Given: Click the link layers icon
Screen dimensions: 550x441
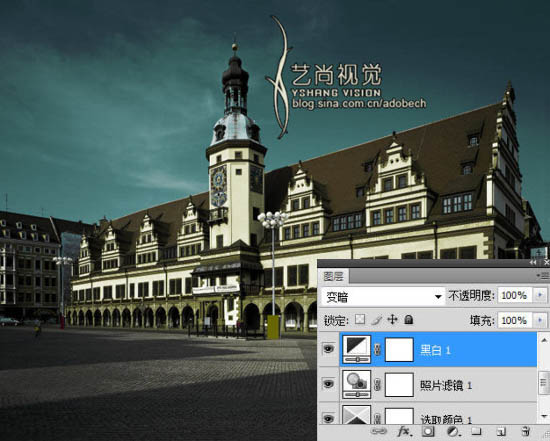Looking at the screenshot, I should 378,431.
